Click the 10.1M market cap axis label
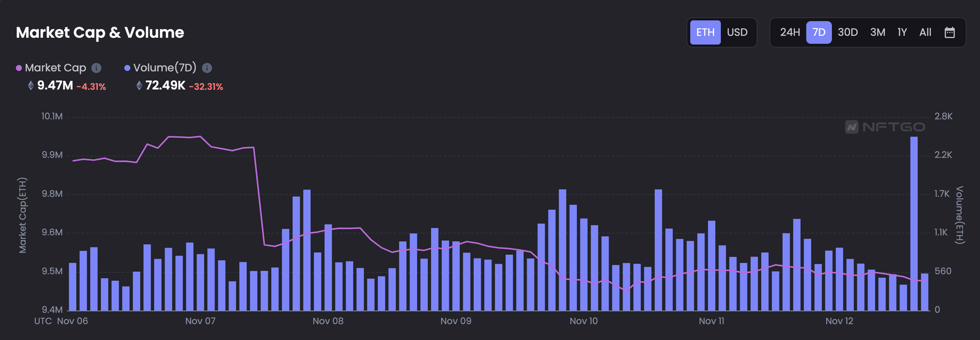Image resolution: width=980 pixels, height=340 pixels. pyautogui.click(x=52, y=116)
